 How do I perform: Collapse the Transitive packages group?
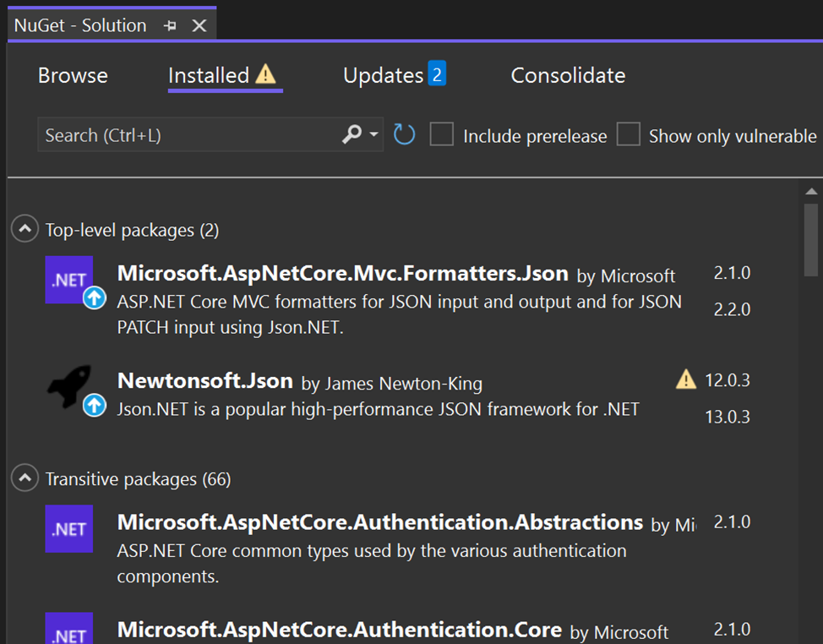pyautogui.click(x=25, y=478)
